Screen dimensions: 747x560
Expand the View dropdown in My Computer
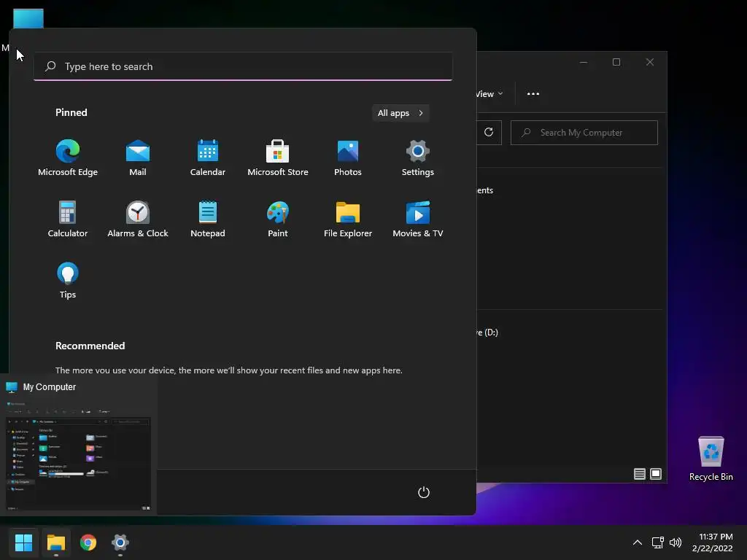tap(489, 94)
